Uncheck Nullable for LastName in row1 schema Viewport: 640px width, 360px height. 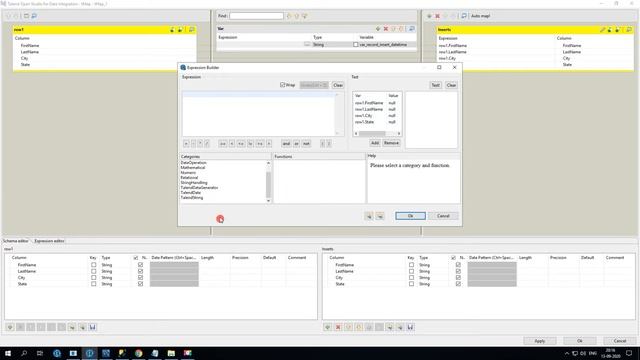coord(140,271)
